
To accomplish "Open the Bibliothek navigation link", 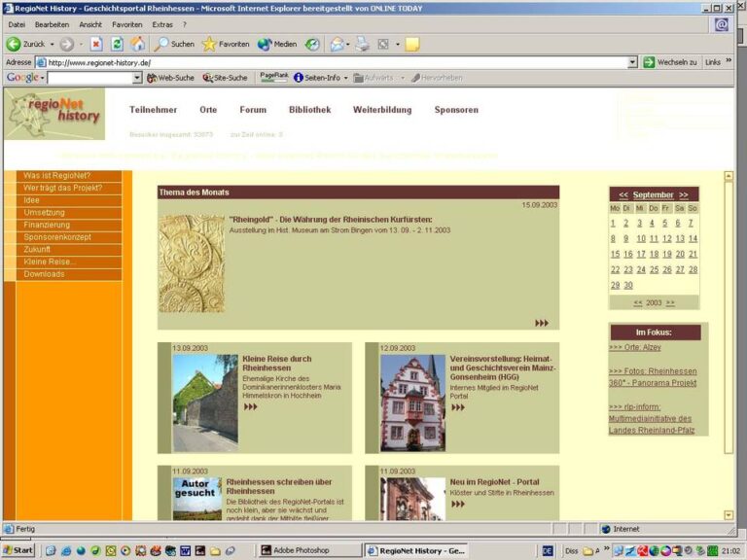I will [x=309, y=110].
